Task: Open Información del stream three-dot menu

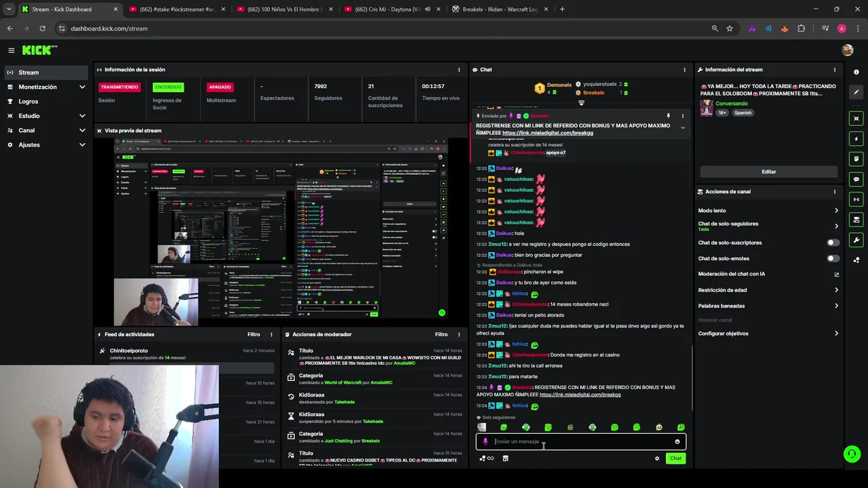Action: pos(835,70)
